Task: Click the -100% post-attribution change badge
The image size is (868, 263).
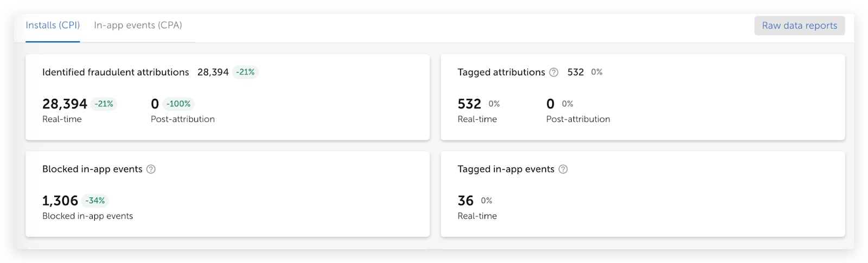Action: tap(178, 104)
